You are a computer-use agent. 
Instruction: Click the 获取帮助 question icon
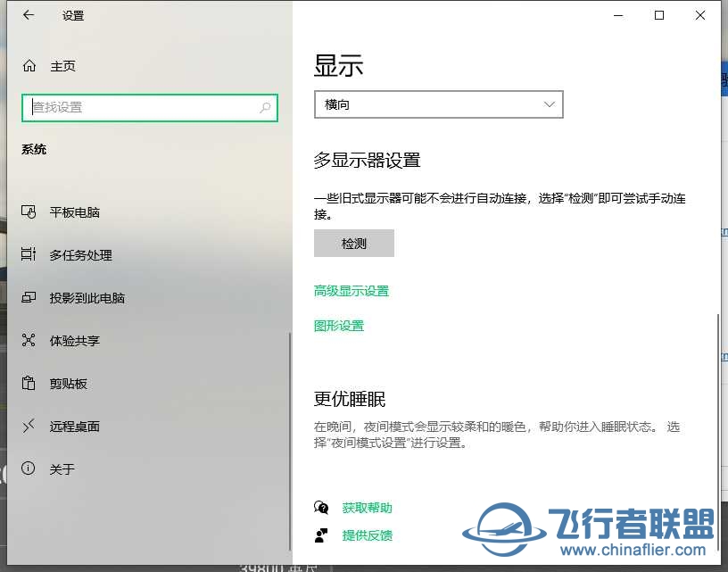[x=321, y=508]
